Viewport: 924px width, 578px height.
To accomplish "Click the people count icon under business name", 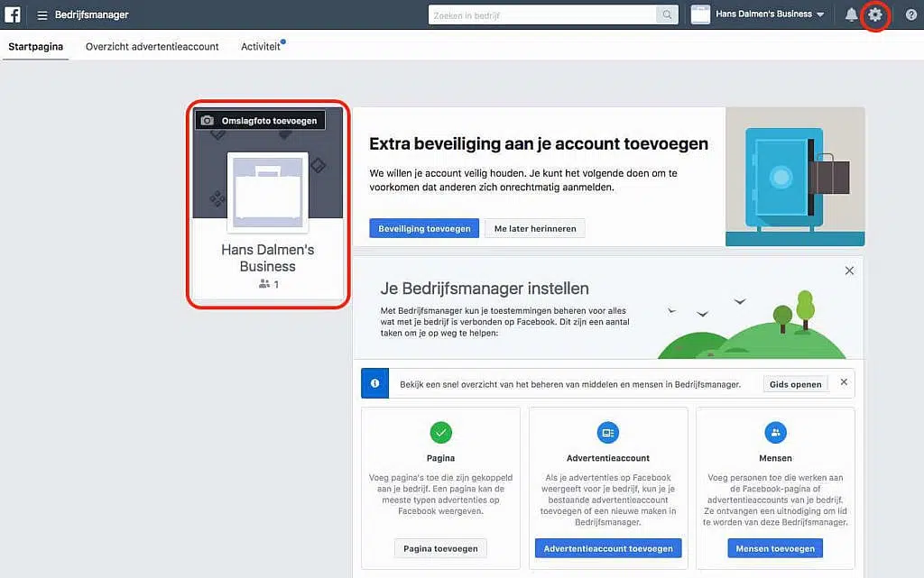I will (x=264, y=284).
